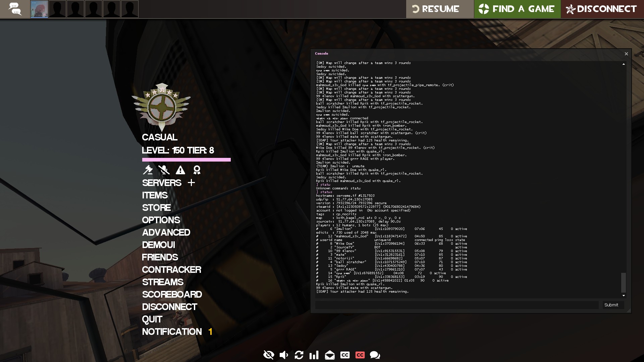Click the console Submit button
Screen dimensions: 644x362
click(x=611, y=305)
